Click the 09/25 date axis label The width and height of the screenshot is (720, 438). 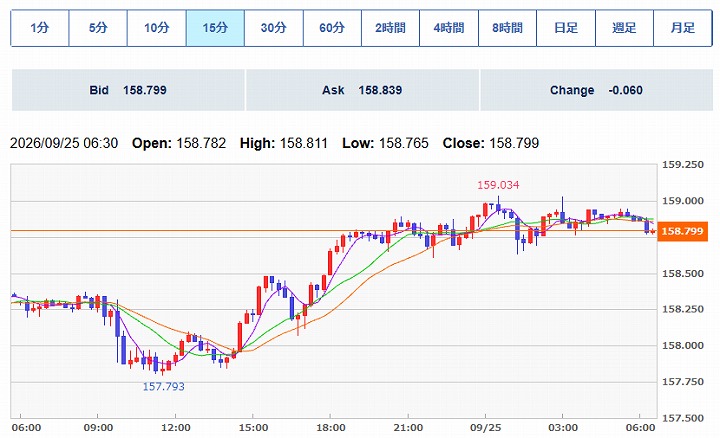(x=485, y=428)
